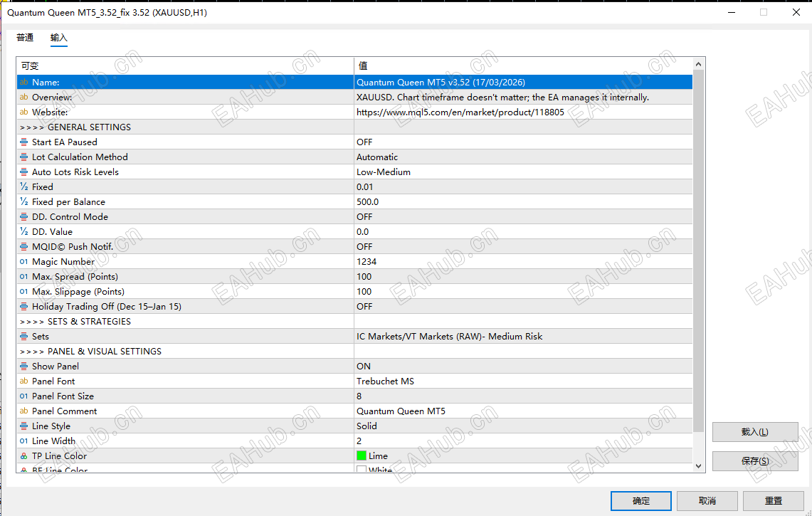The height and width of the screenshot is (516, 812).
Task: Open the DD. Control Mode value OFF
Action: pyautogui.click(x=523, y=217)
